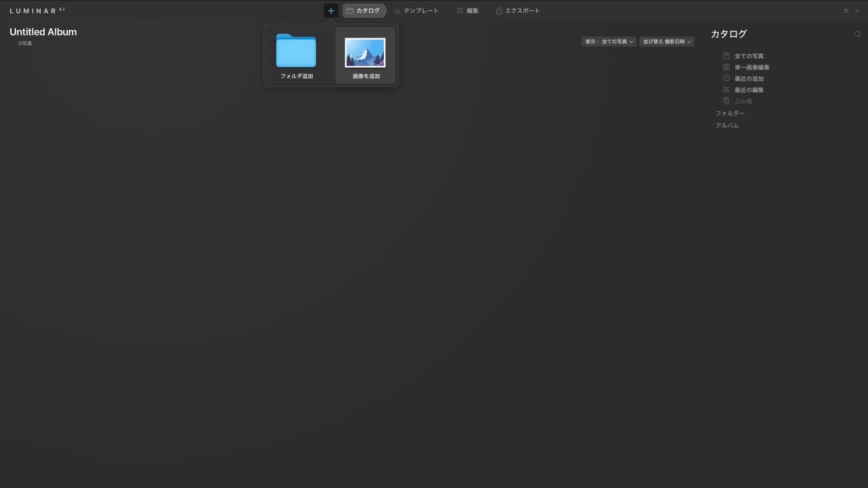Select the 画像を追加 mountain image thumbnail

coord(365,53)
